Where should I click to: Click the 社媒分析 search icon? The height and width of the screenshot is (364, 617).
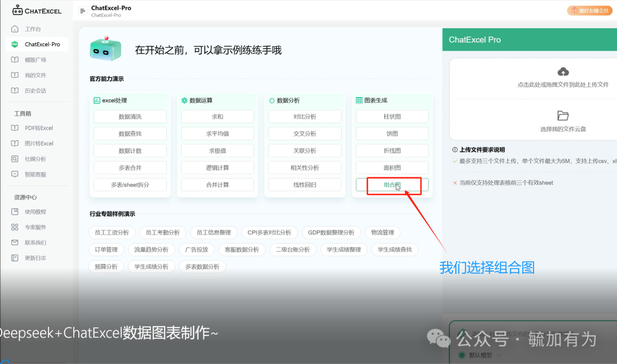click(15, 159)
